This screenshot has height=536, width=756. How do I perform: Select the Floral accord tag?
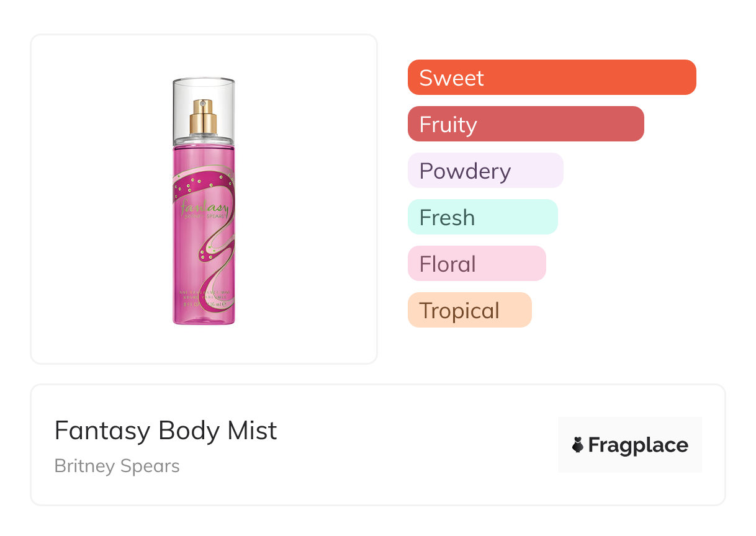point(477,264)
